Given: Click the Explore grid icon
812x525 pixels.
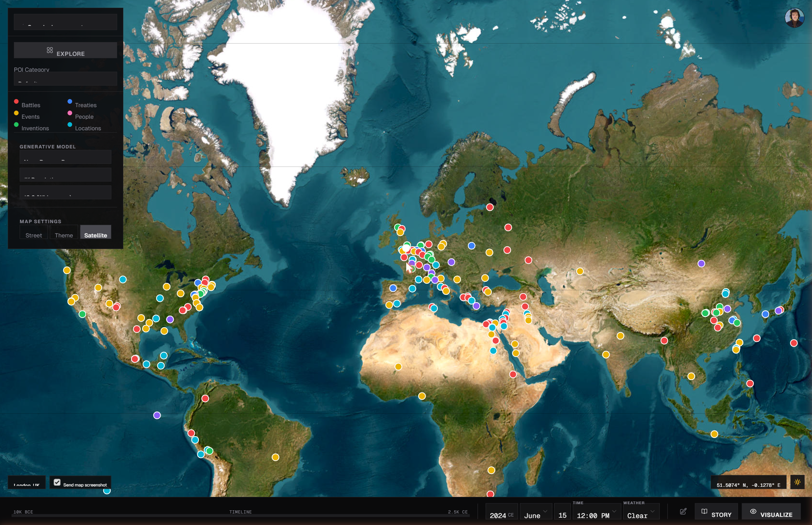Looking at the screenshot, I should click(x=50, y=50).
